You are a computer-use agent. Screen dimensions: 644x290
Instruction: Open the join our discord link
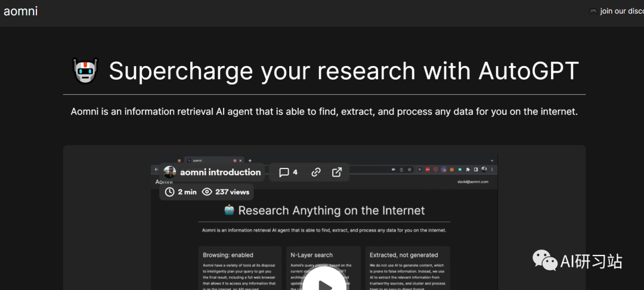coord(617,11)
